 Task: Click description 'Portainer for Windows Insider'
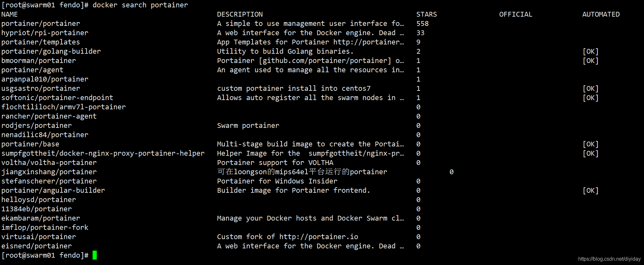(277, 181)
